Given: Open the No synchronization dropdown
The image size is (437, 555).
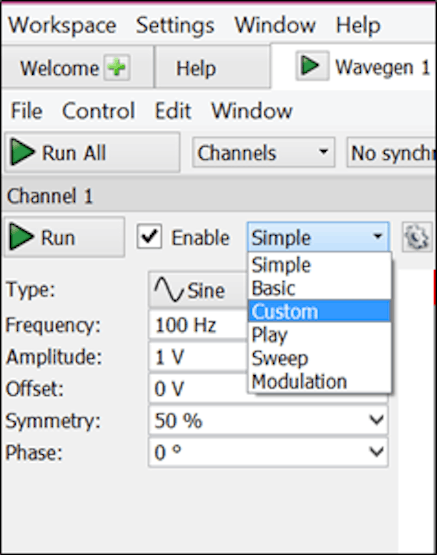Looking at the screenshot, I should coord(391,153).
